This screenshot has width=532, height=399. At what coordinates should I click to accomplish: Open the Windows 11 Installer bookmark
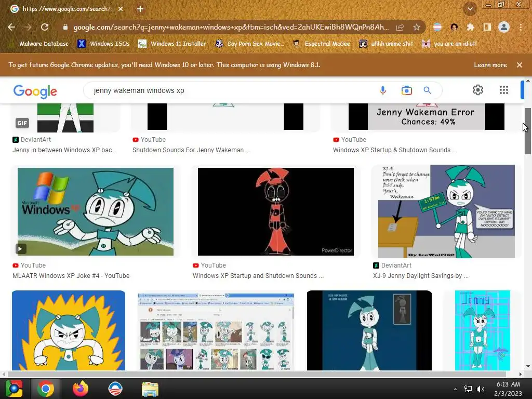[172, 44]
